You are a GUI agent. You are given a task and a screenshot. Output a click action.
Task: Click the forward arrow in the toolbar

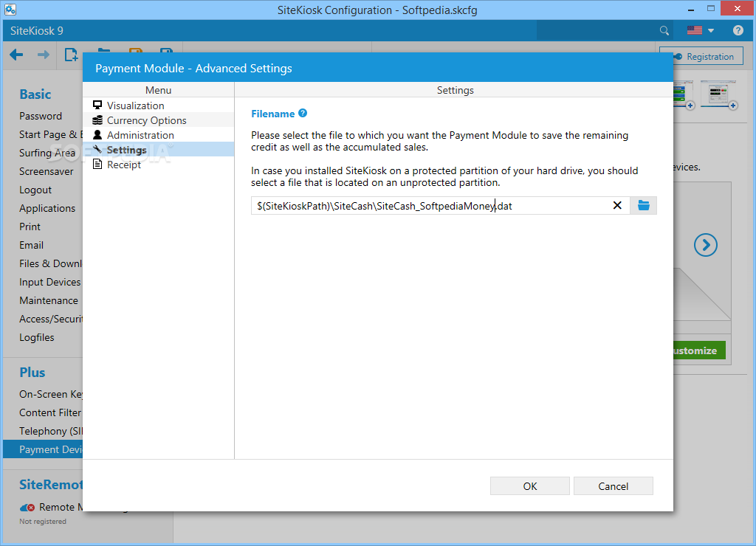(44, 55)
